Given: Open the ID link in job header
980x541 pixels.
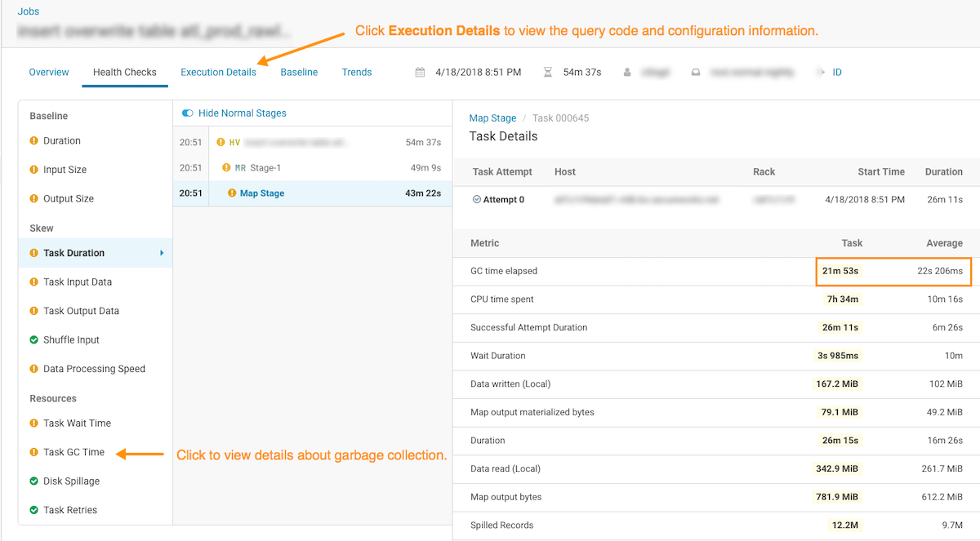Looking at the screenshot, I should coord(837,73).
